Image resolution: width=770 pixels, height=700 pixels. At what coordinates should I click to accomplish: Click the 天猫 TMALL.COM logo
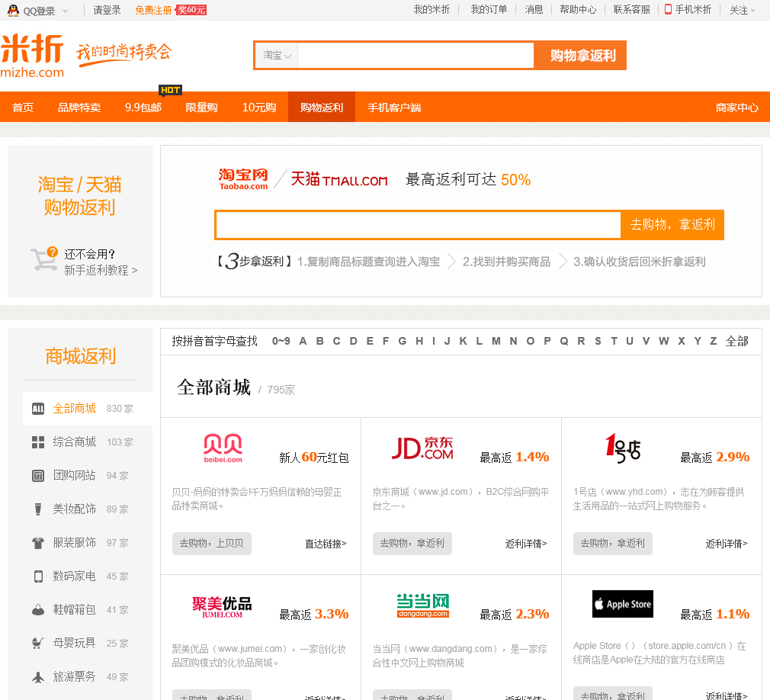[x=338, y=179]
